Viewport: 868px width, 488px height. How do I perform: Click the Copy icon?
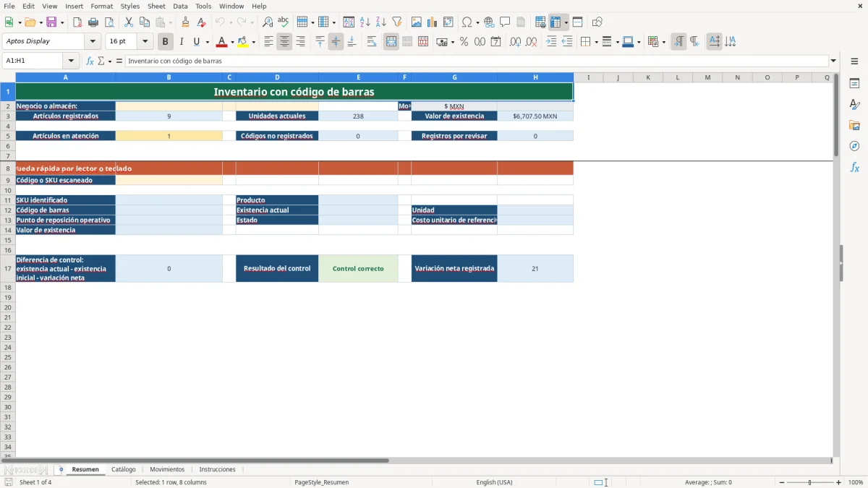tap(145, 22)
